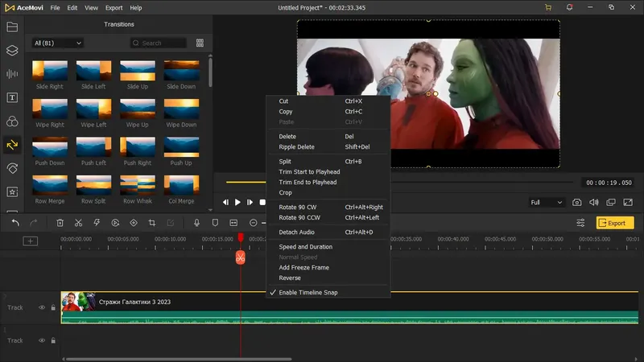Viewport: 644px width, 362px height.
Task: Take a snapshot with the camera icon
Action: [577, 203]
